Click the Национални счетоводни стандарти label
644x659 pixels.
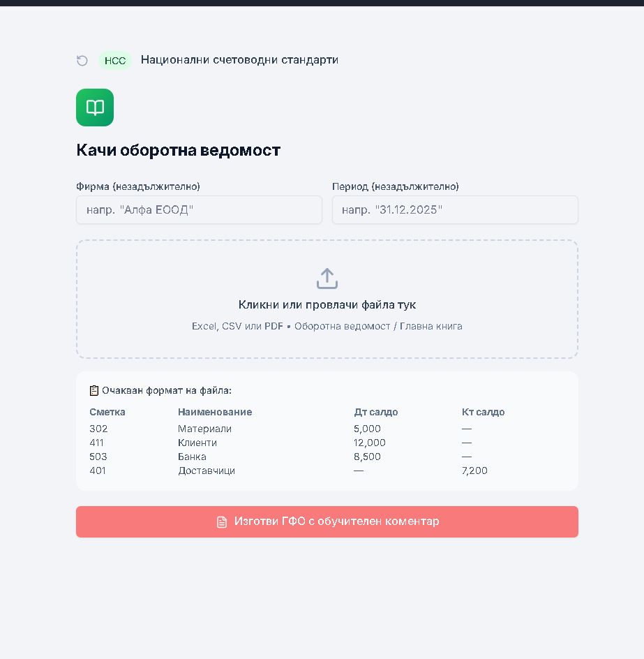tap(239, 60)
